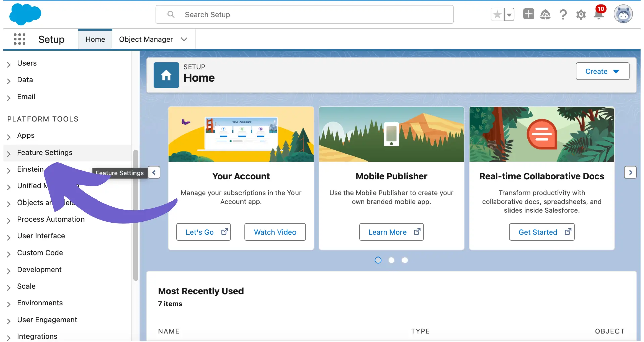Click the Favorites star icon
The width and height of the screenshot is (644, 342).
pyautogui.click(x=497, y=15)
